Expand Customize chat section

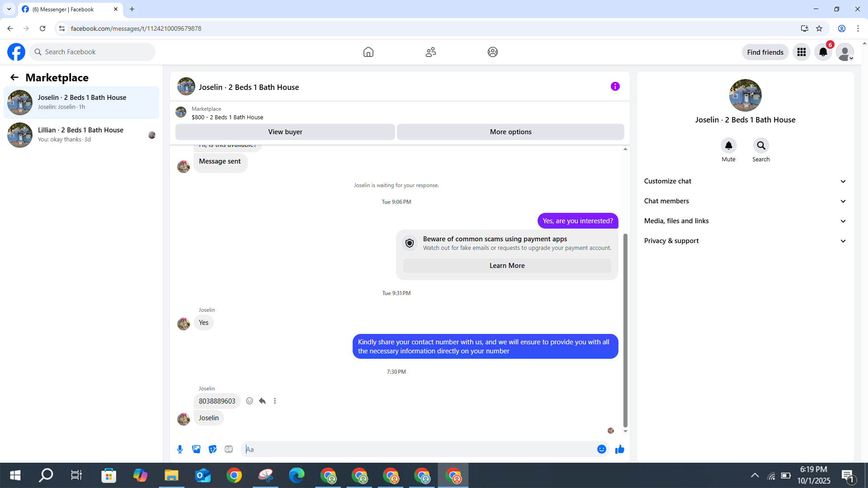(745, 181)
